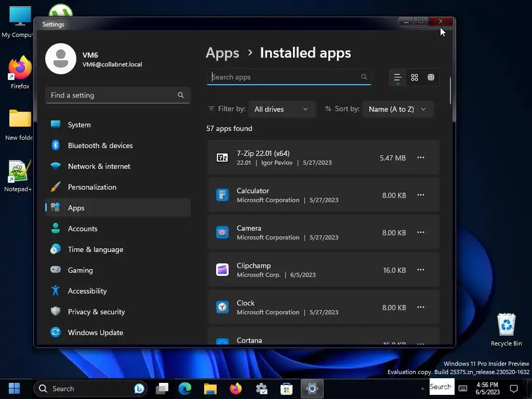This screenshot has height=399, width=532.
Task: Open Windows Update settings
Action: [x=118, y=332]
